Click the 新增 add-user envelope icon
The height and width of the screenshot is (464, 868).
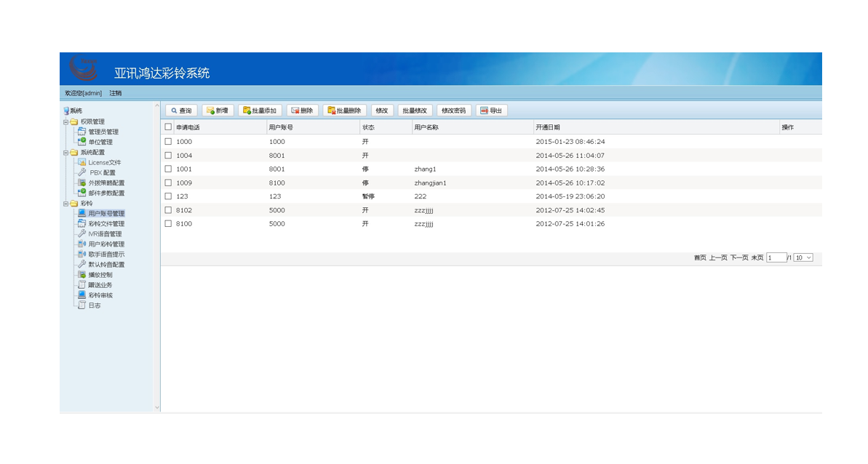coord(210,111)
